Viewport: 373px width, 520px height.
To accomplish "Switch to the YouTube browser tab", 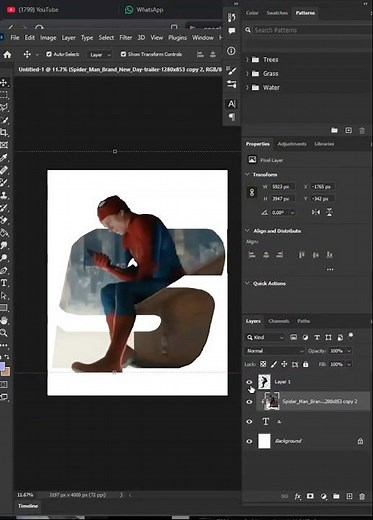I will coord(33,10).
